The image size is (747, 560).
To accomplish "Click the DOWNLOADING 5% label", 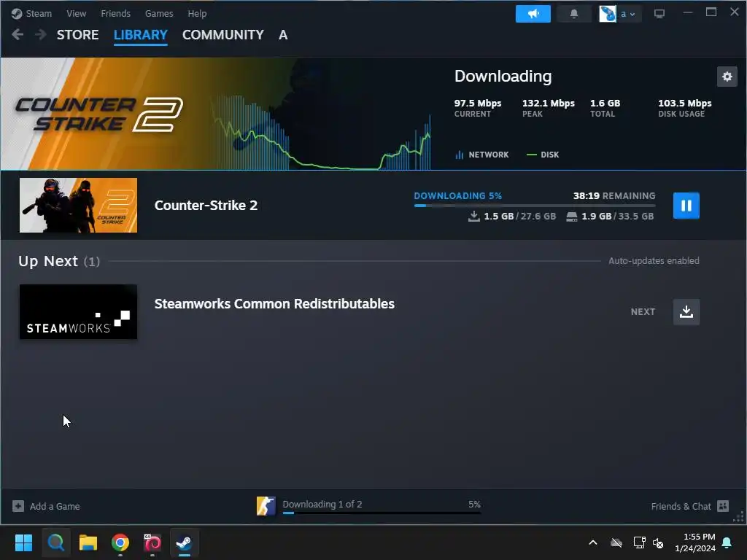I will tap(458, 195).
